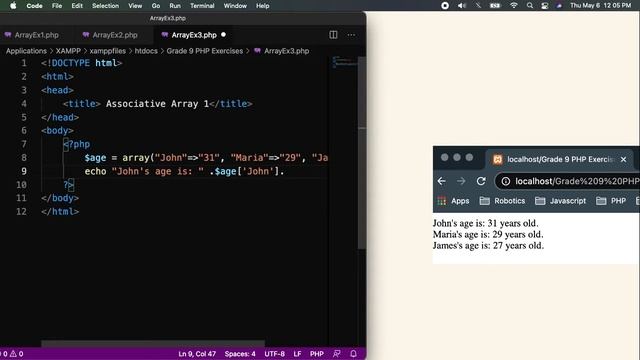This screenshot has height=360, width=640.
Task: Open the Terminal menu
Action: click(202, 6)
